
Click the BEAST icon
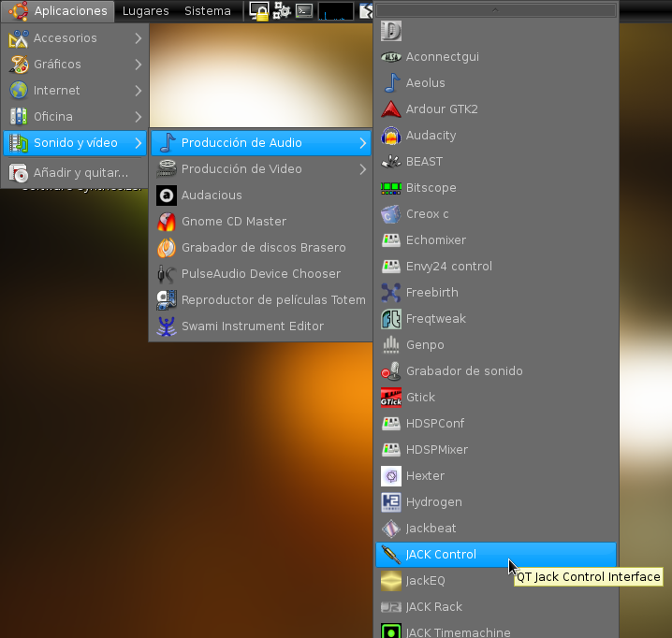pyautogui.click(x=391, y=162)
